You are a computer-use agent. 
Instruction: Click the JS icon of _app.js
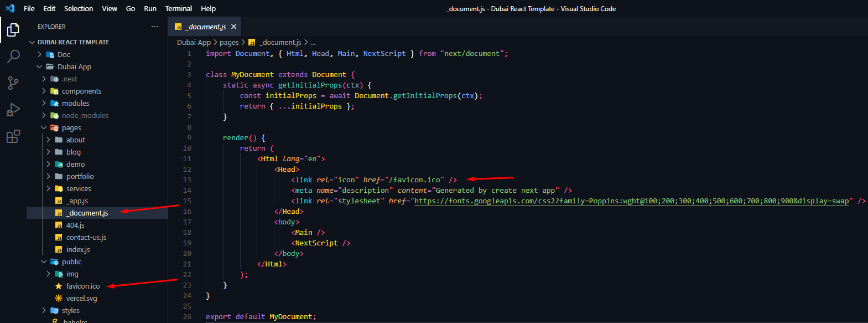click(59, 201)
